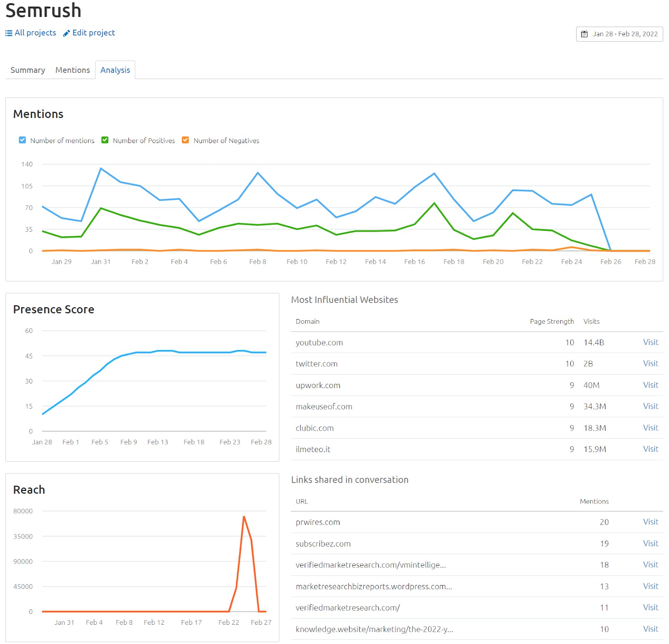Click Visit beside ilmeteo.it
The image size is (669, 644).
tap(651, 449)
